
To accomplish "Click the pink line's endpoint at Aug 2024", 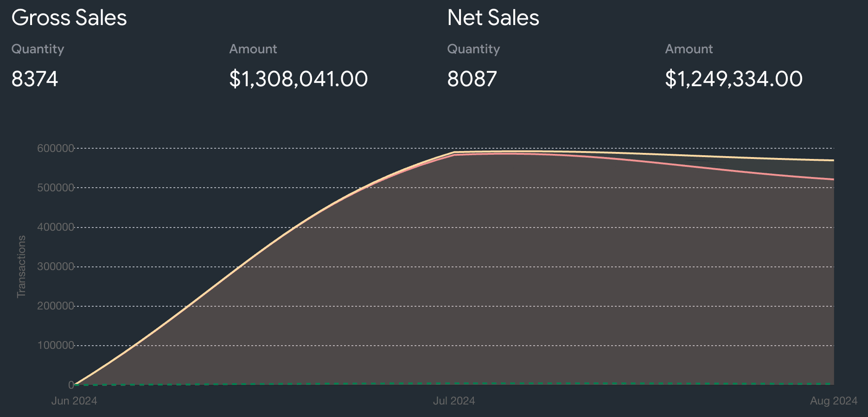I will tap(833, 179).
